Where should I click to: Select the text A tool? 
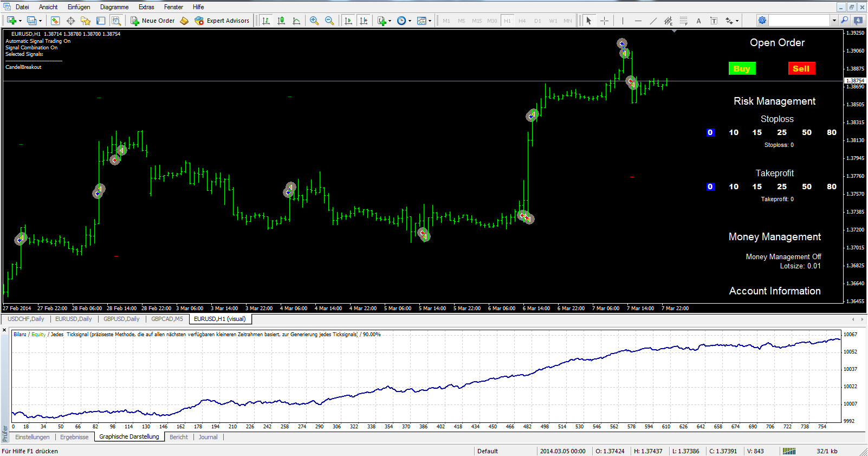pyautogui.click(x=698, y=21)
